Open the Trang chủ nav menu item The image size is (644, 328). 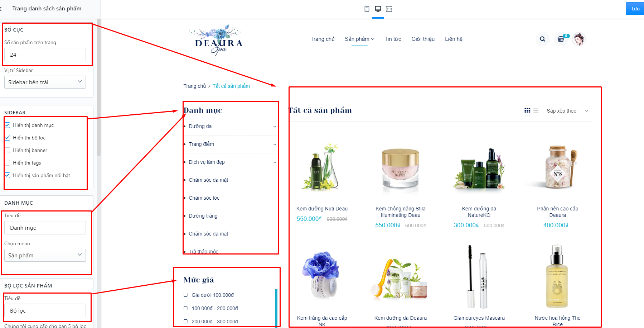pos(323,39)
